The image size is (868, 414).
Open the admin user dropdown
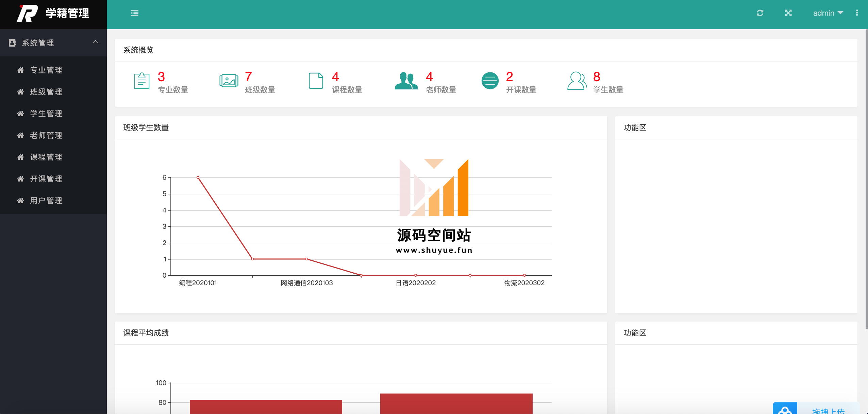tap(828, 13)
